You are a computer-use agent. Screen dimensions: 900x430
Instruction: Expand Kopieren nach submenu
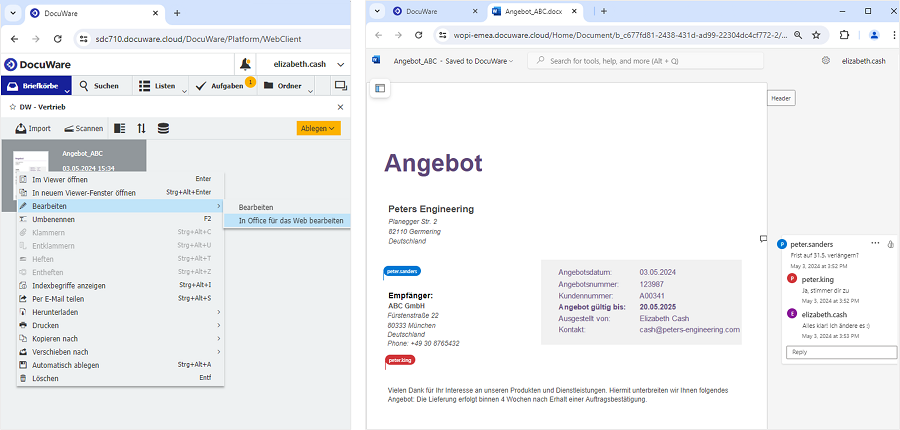pyautogui.click(x=120, y=339)
